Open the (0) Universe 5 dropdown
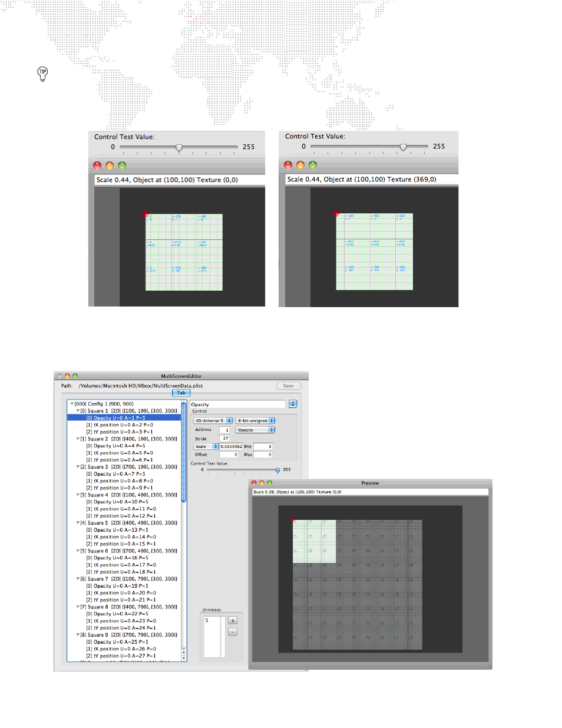562x728 pixels. [x=213, y=421]
